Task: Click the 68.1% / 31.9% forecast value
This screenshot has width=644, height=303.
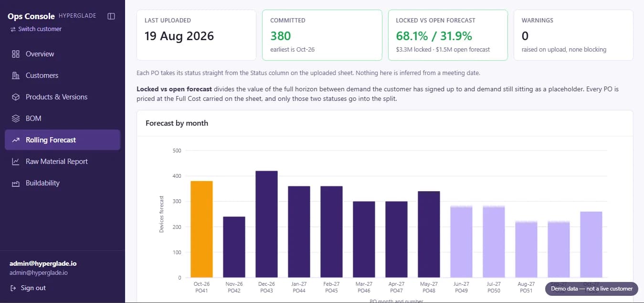Action: [434, 36]
